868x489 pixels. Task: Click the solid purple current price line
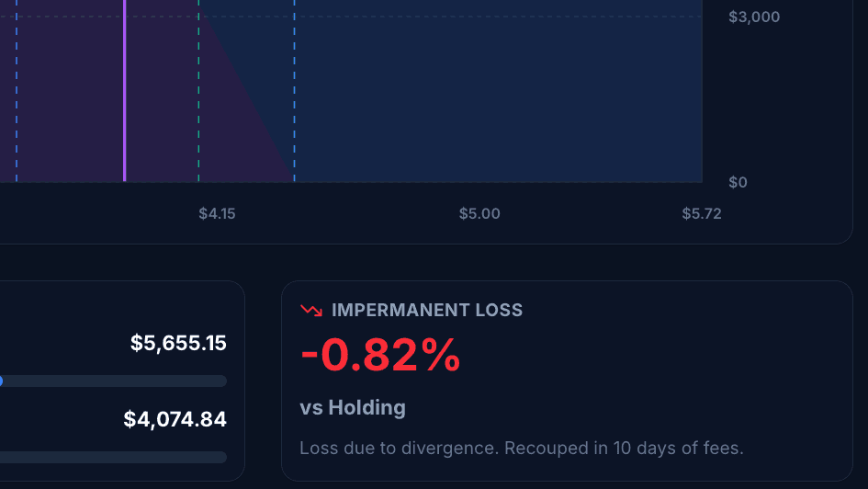125,91
